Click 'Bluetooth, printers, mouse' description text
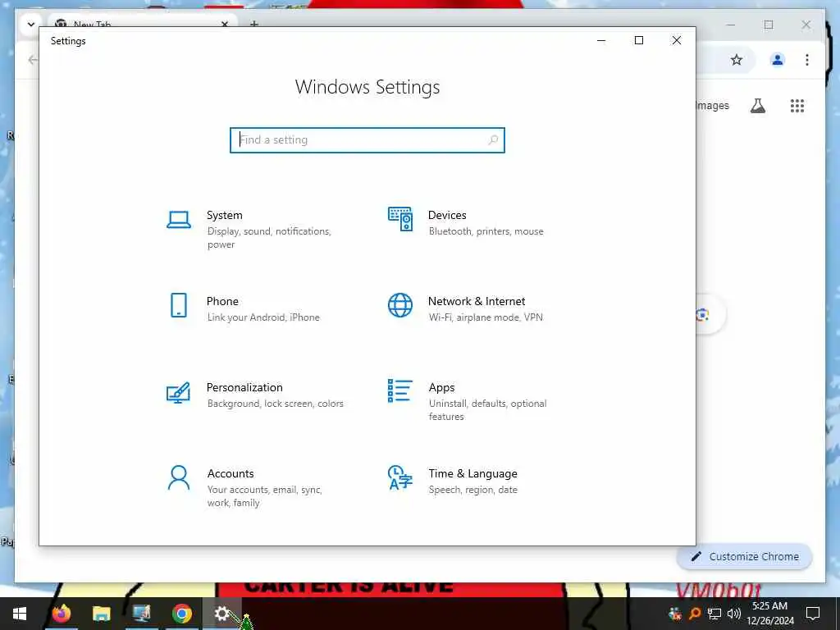Image resolution: width=840 pixels, height=630 pixels. [x=486, y=231]
